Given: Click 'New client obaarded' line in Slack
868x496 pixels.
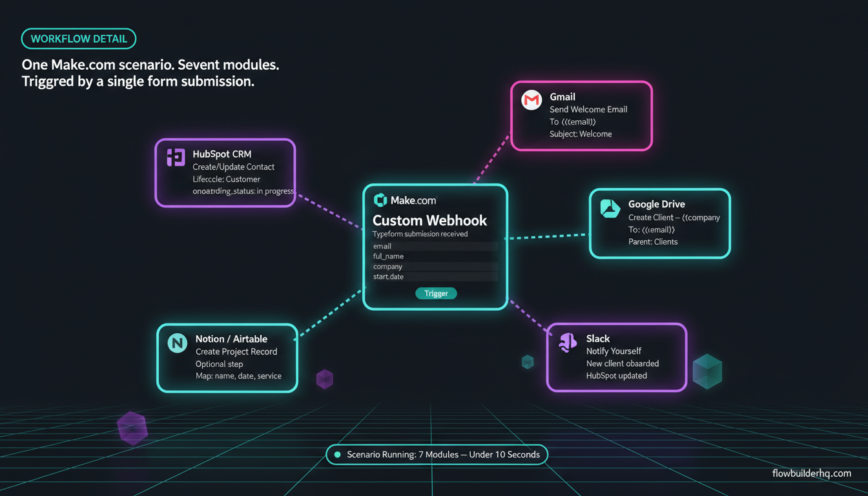Looking at the screenshot, I should pyautogui.click(x=623, y=364).
